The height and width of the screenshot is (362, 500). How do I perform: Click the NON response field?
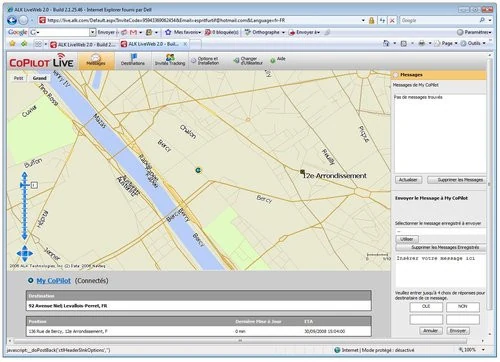(x=463, y=307)
